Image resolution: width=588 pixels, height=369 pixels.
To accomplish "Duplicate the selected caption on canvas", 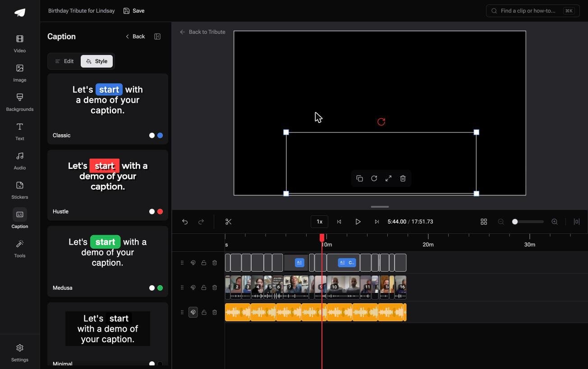I will click(359, 178).
